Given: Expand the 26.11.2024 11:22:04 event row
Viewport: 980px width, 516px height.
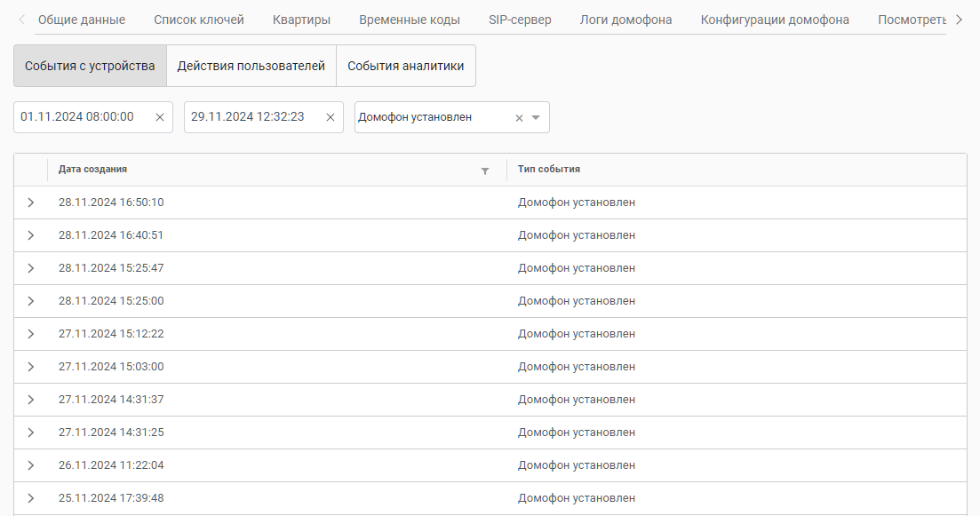Looking at the screenshot, I should (x=31, y=465).
